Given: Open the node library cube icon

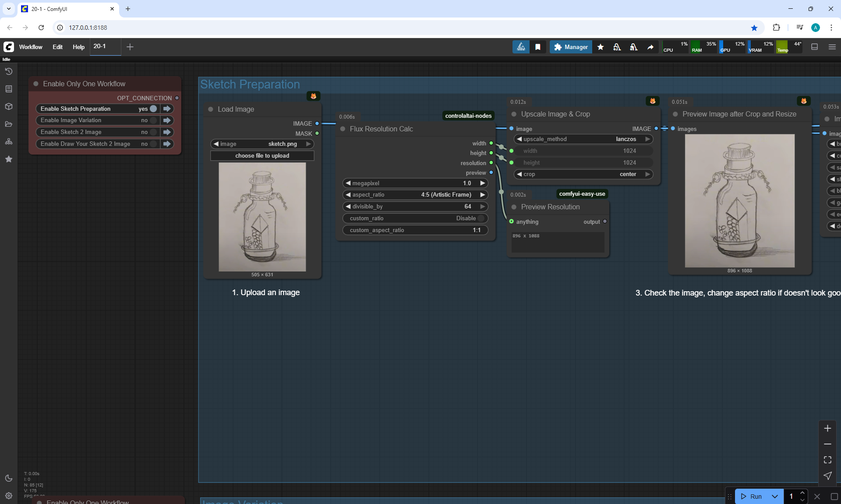Looking at the screenshot, I should [9, 106].
